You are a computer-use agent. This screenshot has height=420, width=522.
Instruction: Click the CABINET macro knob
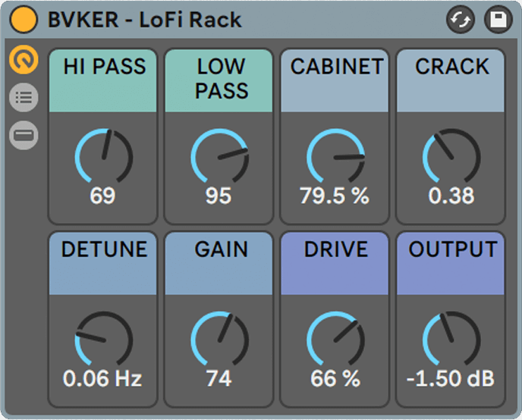335,156
